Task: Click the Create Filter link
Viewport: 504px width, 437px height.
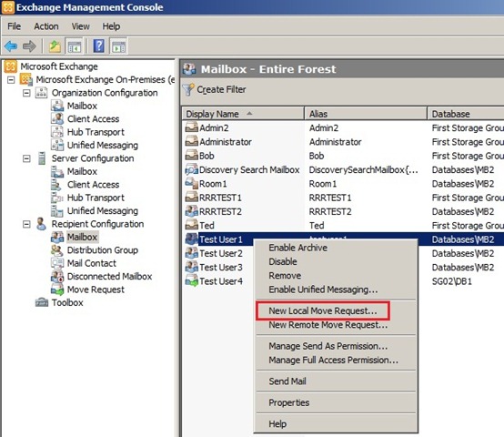Action: 221,90
